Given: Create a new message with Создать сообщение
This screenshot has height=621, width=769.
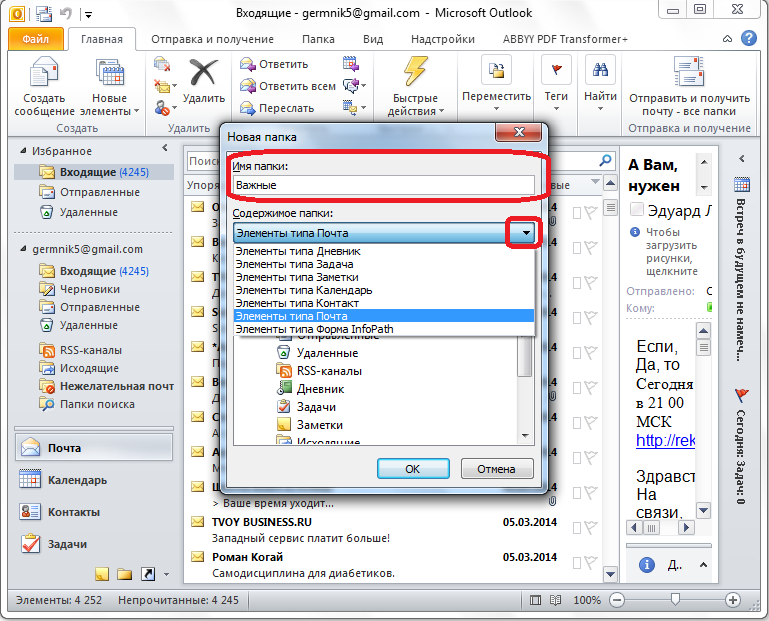Looking at the screenshot, I should click(x=44, y=86).
